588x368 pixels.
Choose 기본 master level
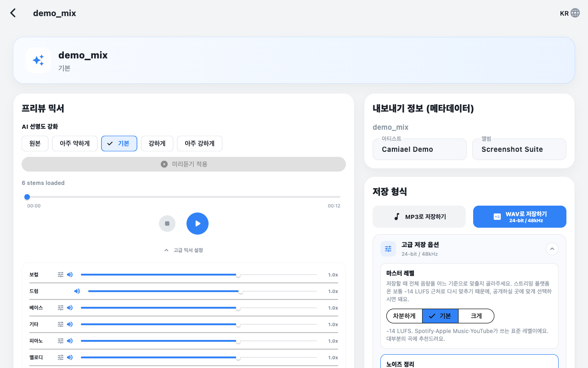[x=440, y=316]
